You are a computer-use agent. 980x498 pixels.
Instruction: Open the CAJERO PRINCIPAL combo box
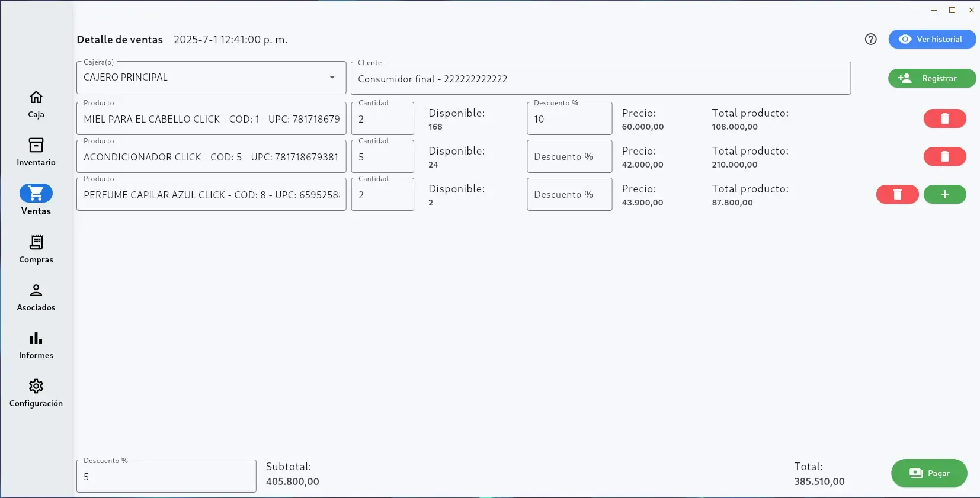tap(211, 78)
